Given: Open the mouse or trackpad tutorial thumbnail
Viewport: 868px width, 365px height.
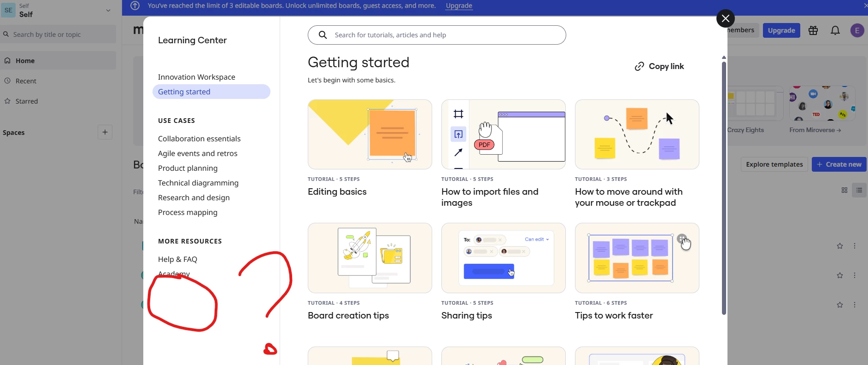Looking at the screenshot, I should pos(637,134).
